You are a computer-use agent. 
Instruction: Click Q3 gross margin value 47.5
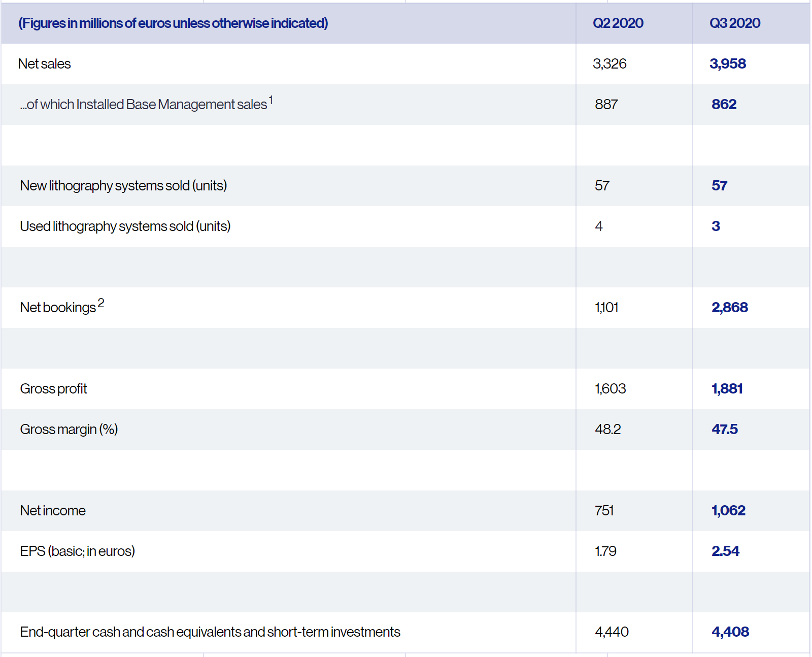[x=724, y=430]
